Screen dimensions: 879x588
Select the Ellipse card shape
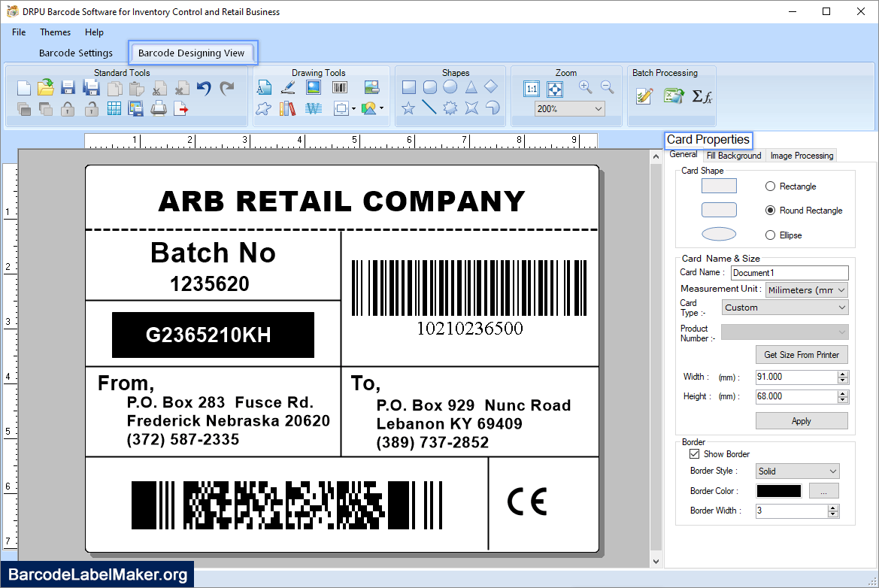pyautogui.click(x=771, y=235)
